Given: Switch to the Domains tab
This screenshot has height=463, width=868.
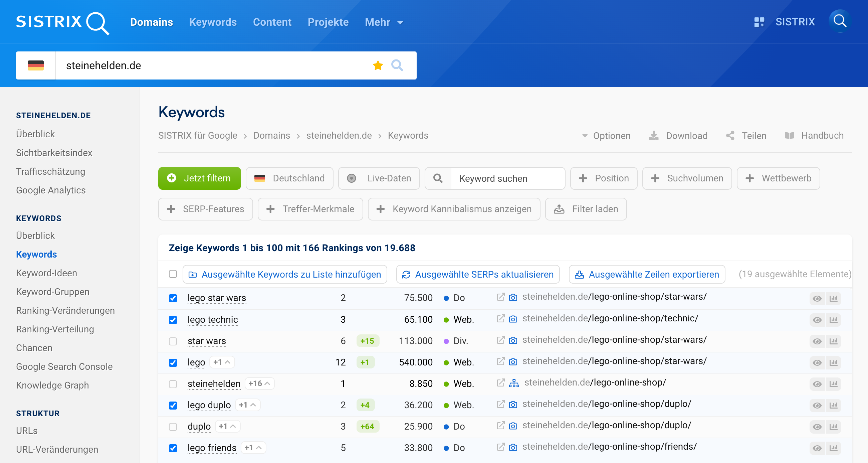Looking at the screenshot, I should [x=152, y=22].
